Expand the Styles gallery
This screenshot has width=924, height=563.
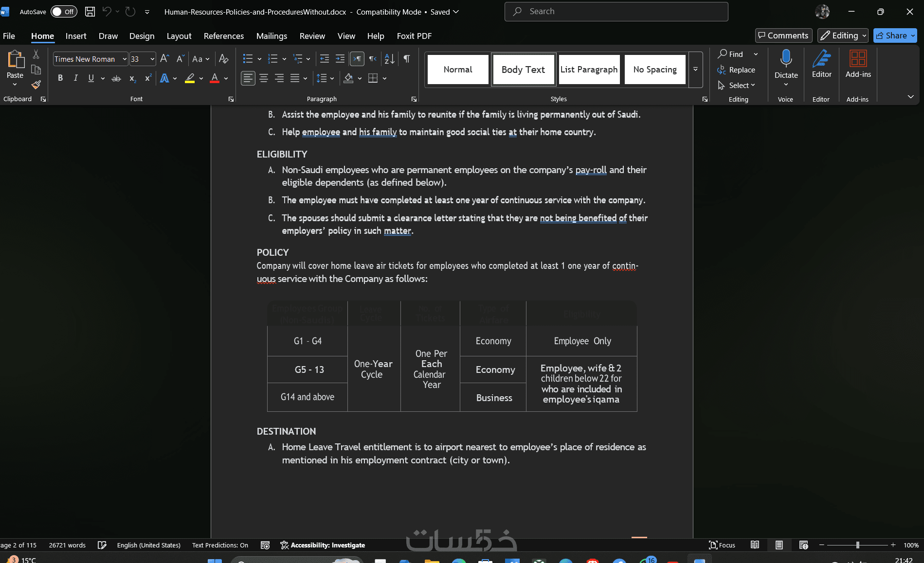695,70
